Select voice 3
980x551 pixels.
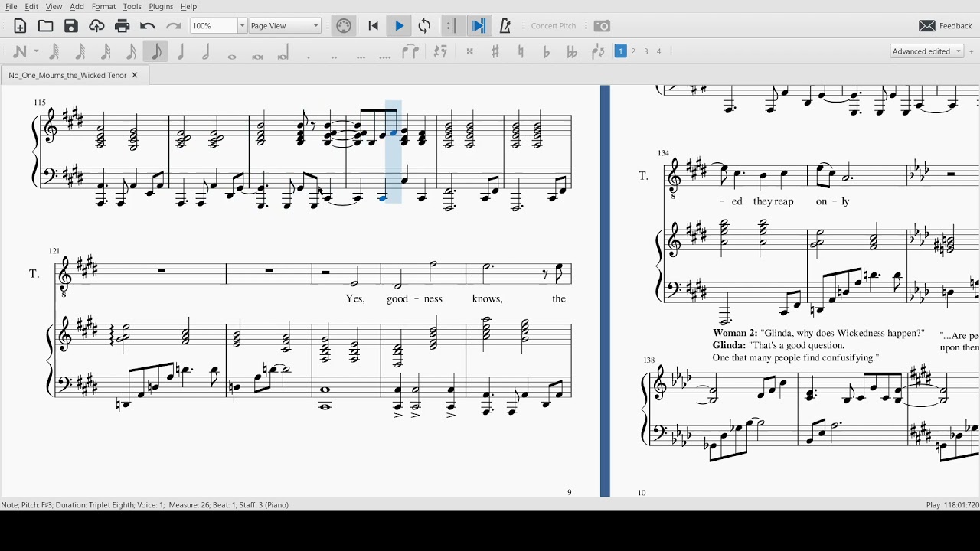(646, 51)
